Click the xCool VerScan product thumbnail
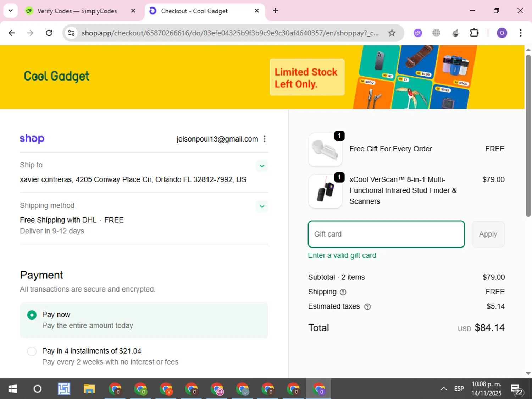This screenshot has width=532, height=399. [x=325, y=191]
